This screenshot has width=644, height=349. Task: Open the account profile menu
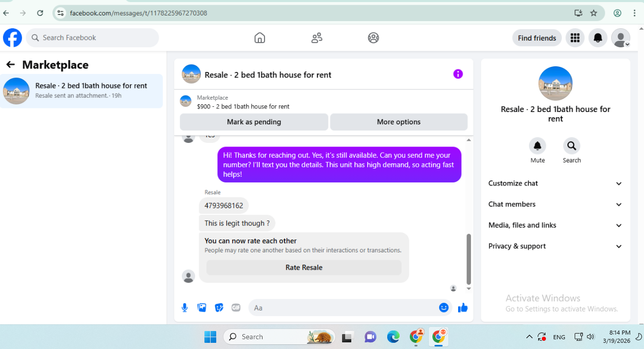point(620,38)
